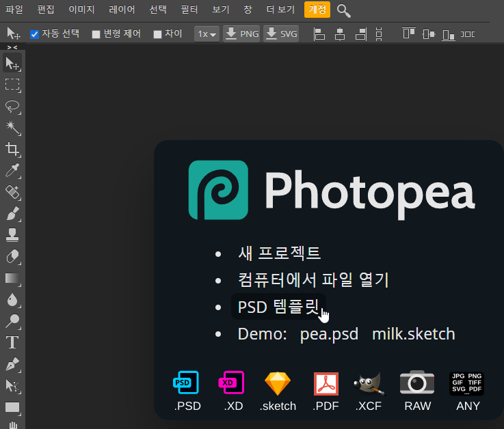
Task: Open the 보기 menu
Action: 220,10
